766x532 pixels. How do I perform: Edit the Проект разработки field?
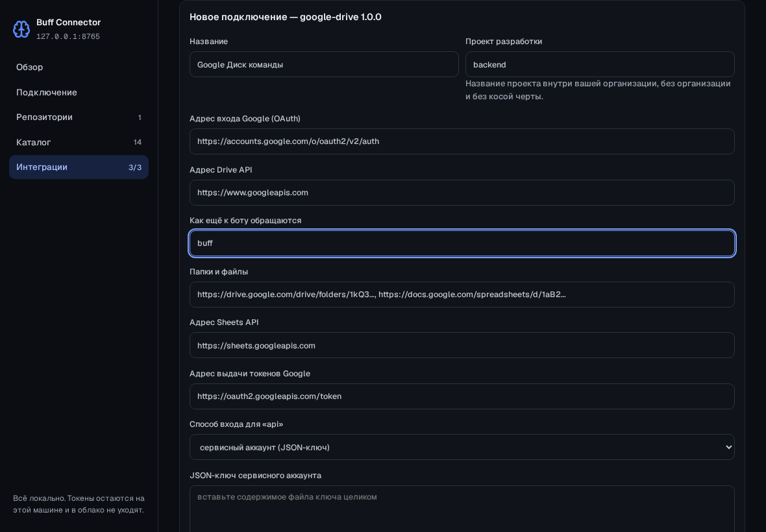click(x=600, y=64)
